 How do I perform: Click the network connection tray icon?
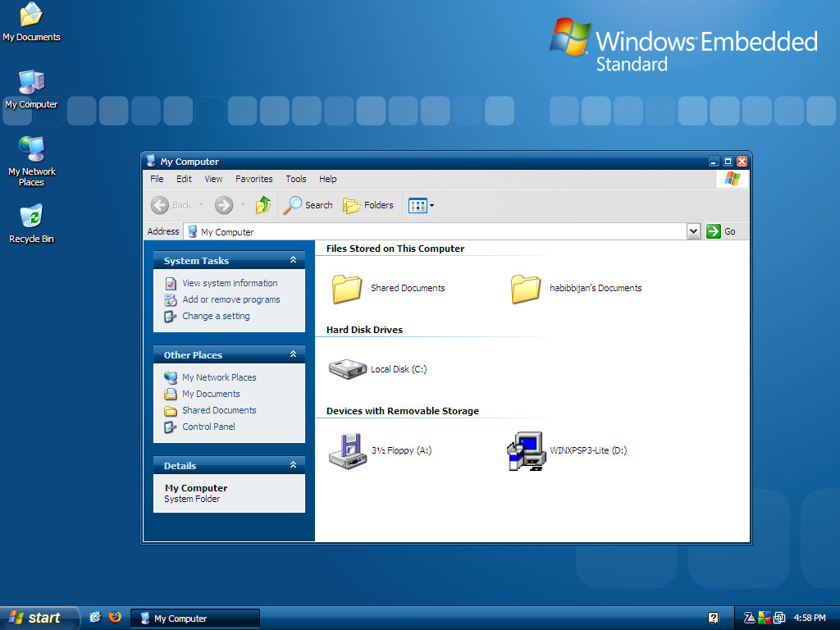779,619
